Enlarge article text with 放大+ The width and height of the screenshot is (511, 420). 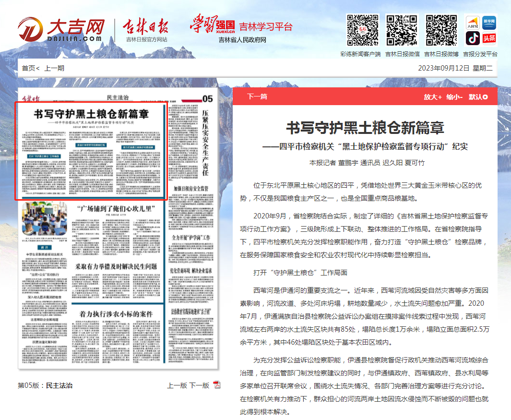(432, 97)
